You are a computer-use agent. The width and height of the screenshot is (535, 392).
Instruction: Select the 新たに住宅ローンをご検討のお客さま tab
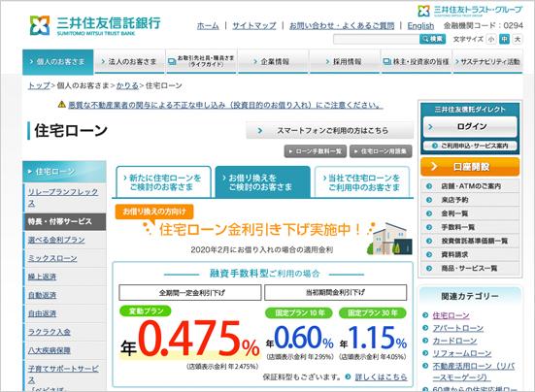(163, 182)
